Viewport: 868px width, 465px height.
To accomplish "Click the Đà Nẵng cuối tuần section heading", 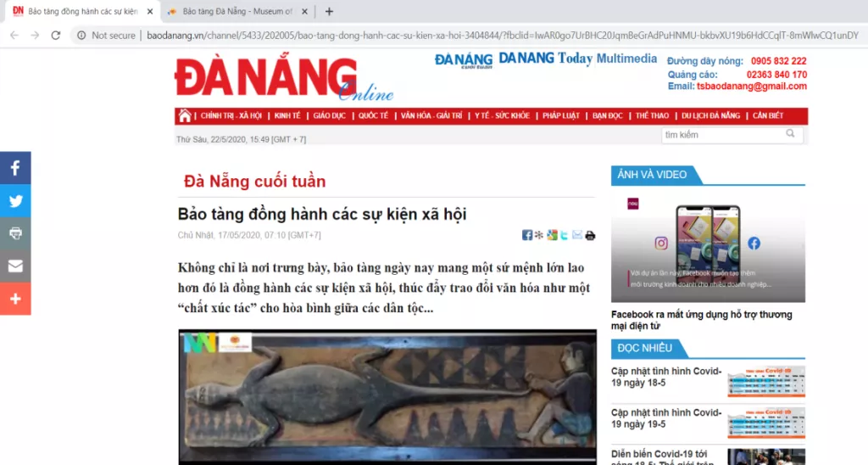I will (254, 182).
